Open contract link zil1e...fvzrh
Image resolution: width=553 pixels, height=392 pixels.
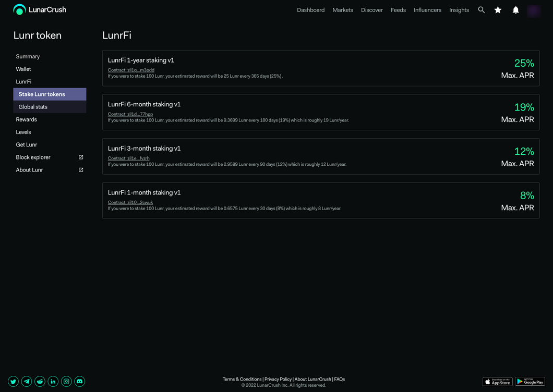(128, 158)
